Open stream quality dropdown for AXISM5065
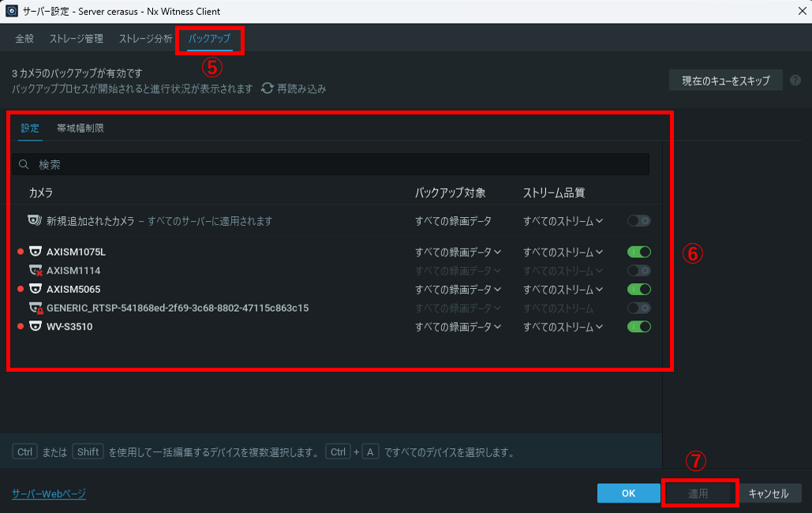The width and height of the screenshot is (812, 513). (563, 290)
